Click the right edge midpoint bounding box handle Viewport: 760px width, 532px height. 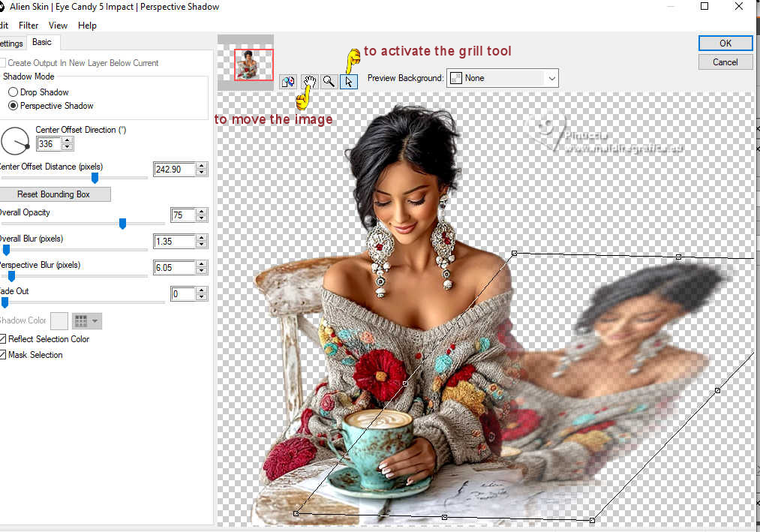pos(717,390)
